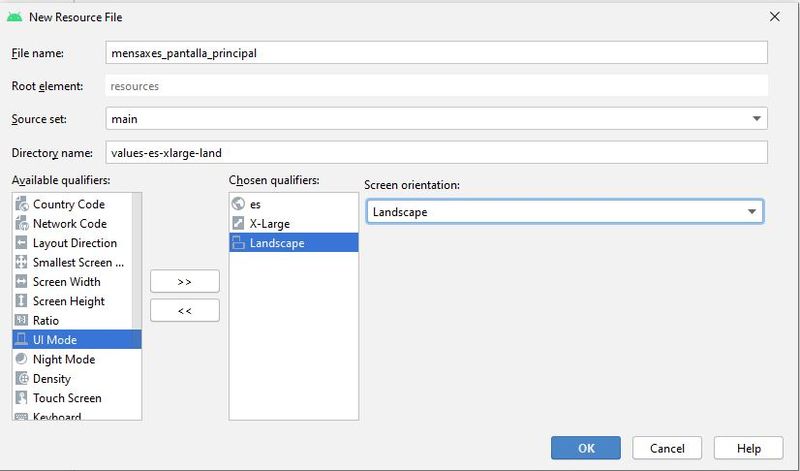Remove qualifier with the << button
Viewport: 800px width, 471px height.
pyautogui.click(x=185, y=311)
